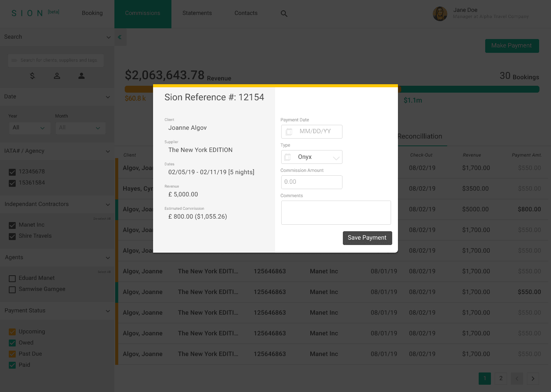Viewport: 551px width, 392px height.
Task: Go to page 1 of results
Action: click(x=485, y=379)
